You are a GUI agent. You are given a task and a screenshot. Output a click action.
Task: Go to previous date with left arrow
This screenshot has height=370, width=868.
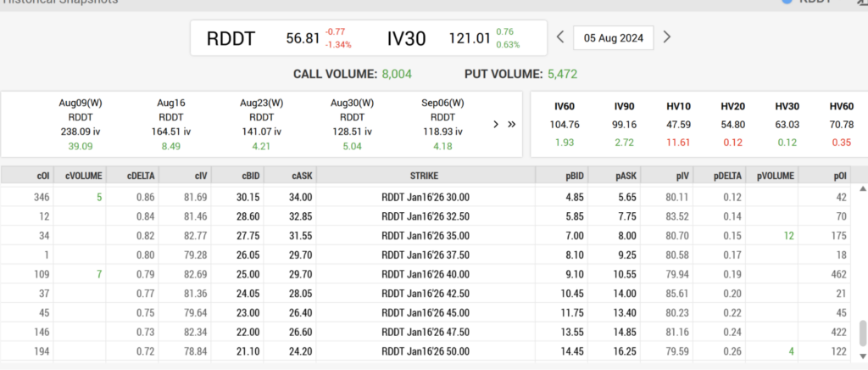pos(560,37)
